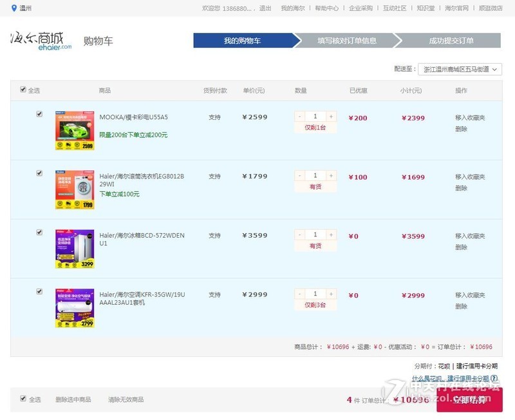Decrease quantity of 海尔空调 KFR-35GW
Image resolution: width=515 pixels, height=420 pixels.
pyautogui.click(x=299, y=294)
